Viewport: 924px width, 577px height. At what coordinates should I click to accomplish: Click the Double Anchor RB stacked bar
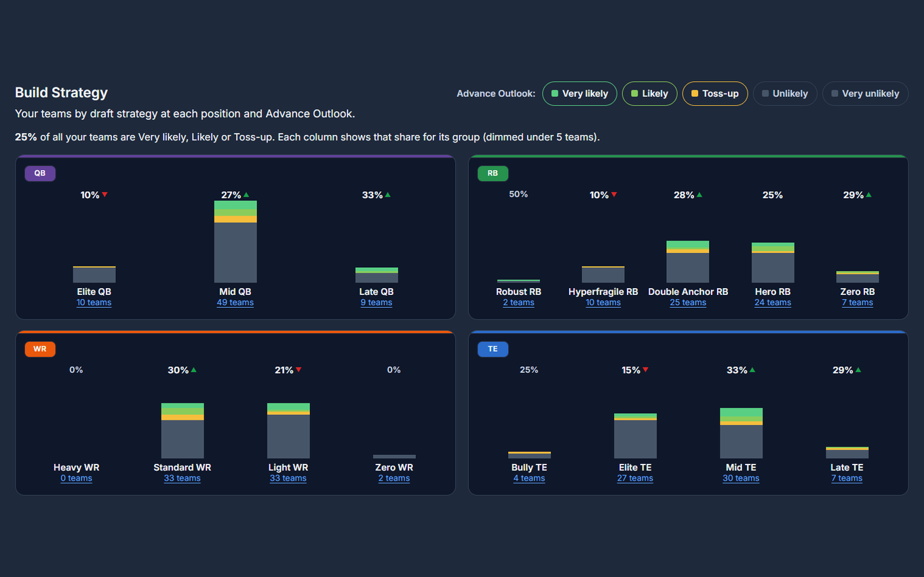pos(688,262)
